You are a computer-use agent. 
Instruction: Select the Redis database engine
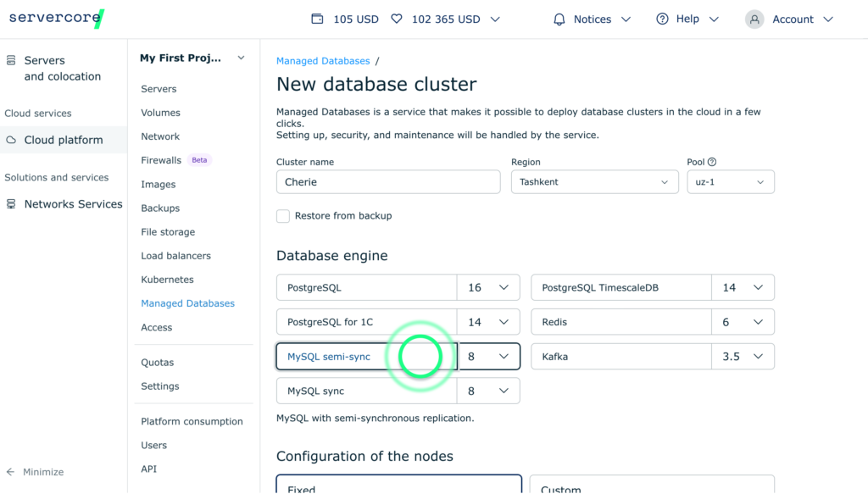point(620,321)
